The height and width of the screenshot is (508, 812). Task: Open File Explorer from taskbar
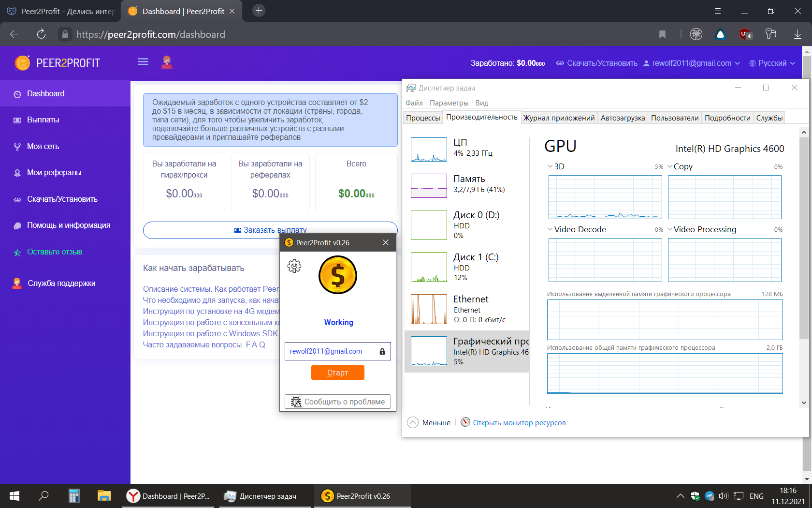point(104,496)
